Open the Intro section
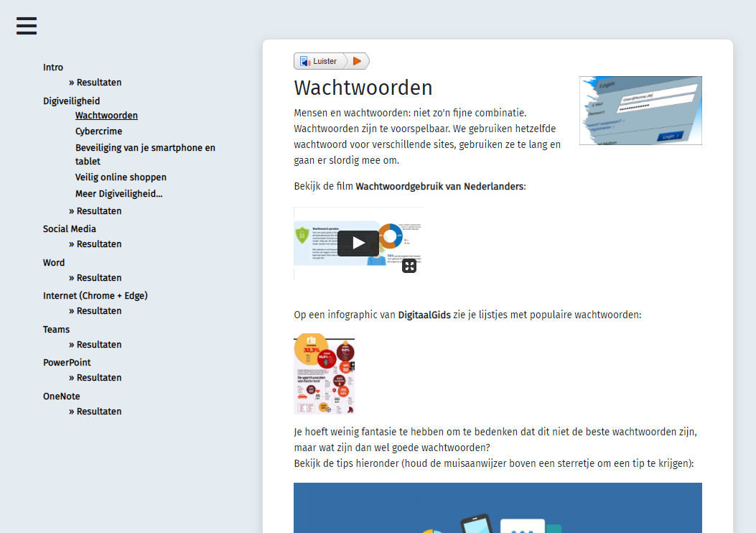 pyautogui.click(x=53, y=68)
